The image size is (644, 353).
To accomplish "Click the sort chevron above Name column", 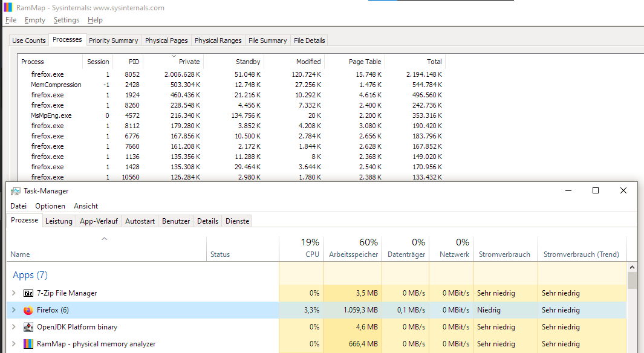I will pos(105,239).
